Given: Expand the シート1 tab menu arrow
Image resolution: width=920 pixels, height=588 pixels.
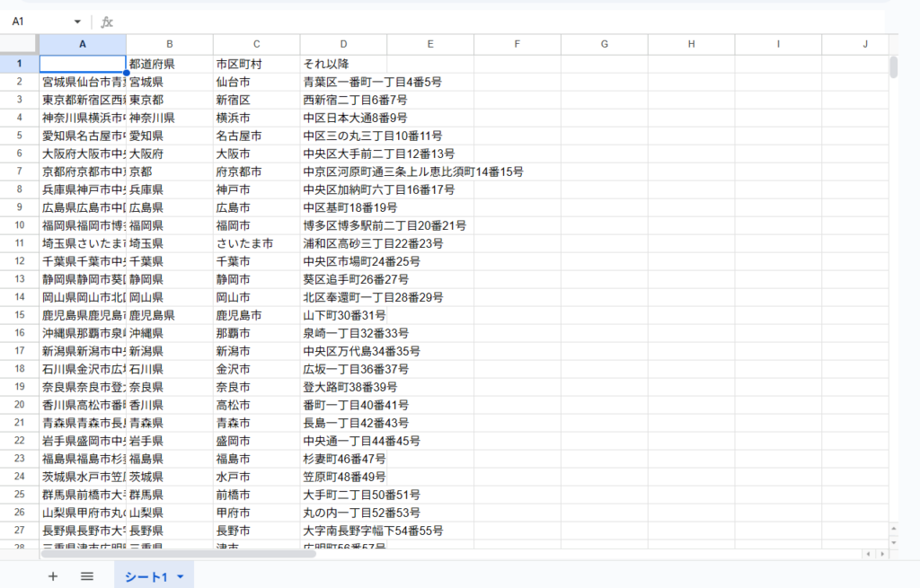Looking at the screenshot, I should (181, 576).
